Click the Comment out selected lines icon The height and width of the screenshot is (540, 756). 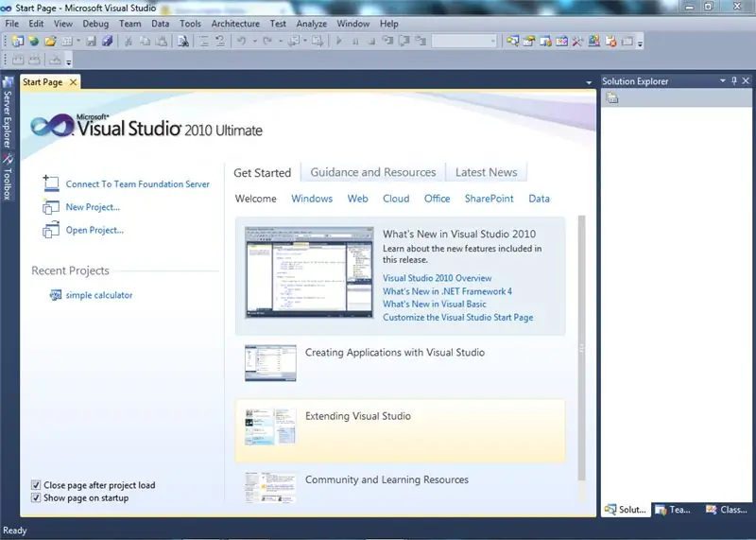click(204, 42)
